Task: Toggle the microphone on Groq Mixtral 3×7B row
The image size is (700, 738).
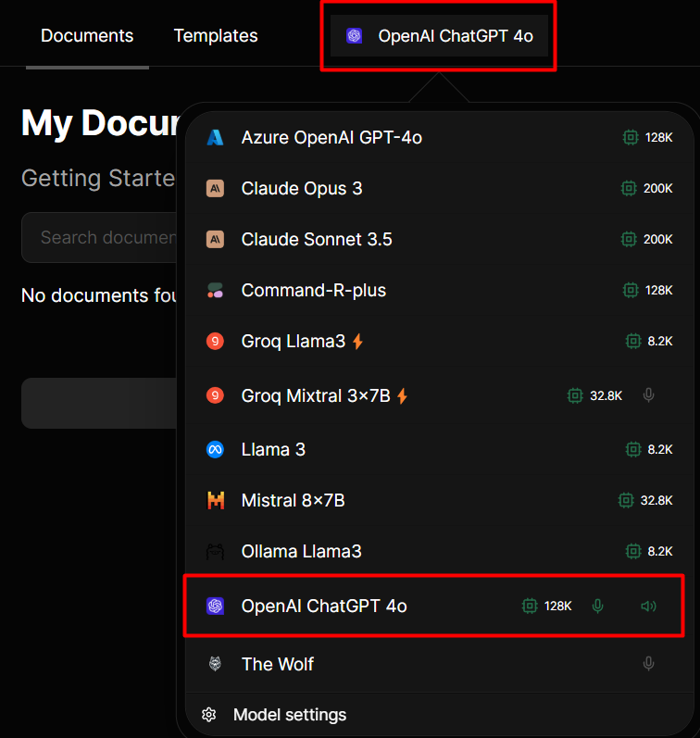Action: pos(648,396)
